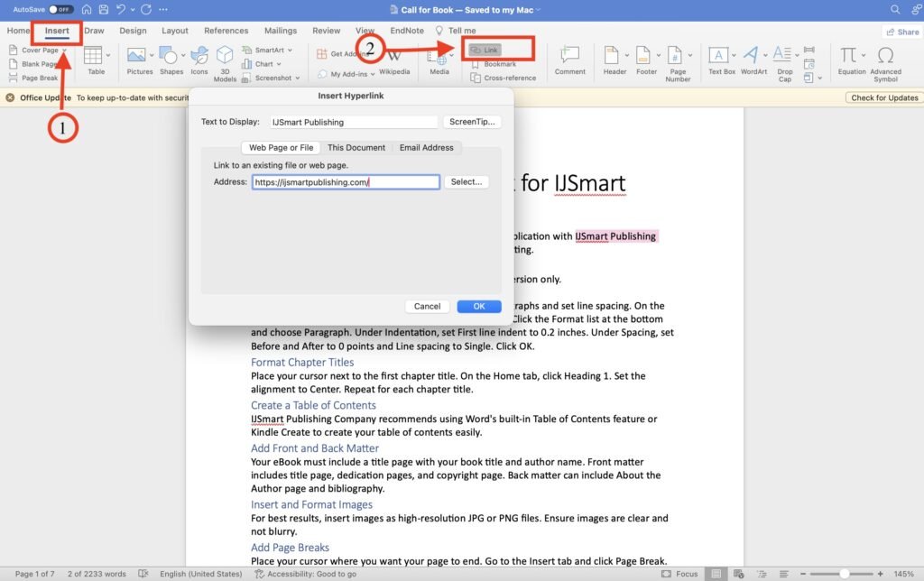Select the Insert ribbon tab
The image size is (924, 581).
(x=57, y=31)
